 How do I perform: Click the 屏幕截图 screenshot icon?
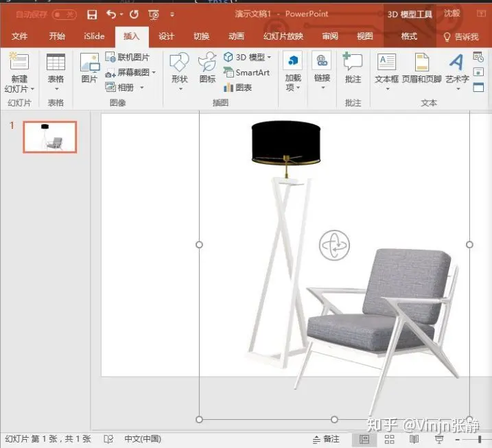(110, 73)
